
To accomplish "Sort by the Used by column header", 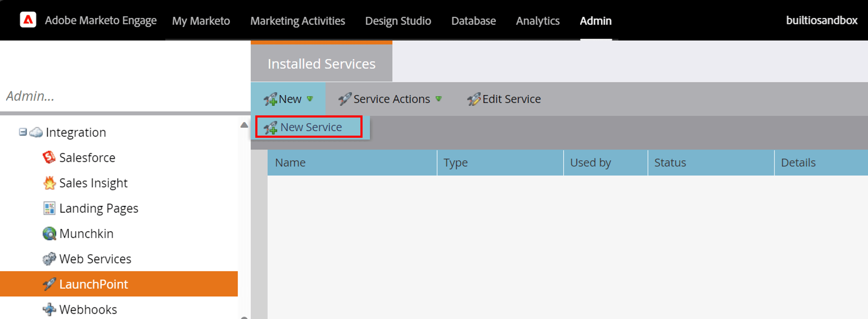I will point(606,162).
